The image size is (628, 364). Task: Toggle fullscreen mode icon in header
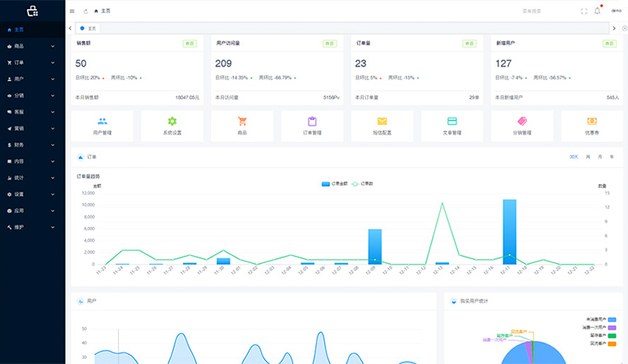584,11
